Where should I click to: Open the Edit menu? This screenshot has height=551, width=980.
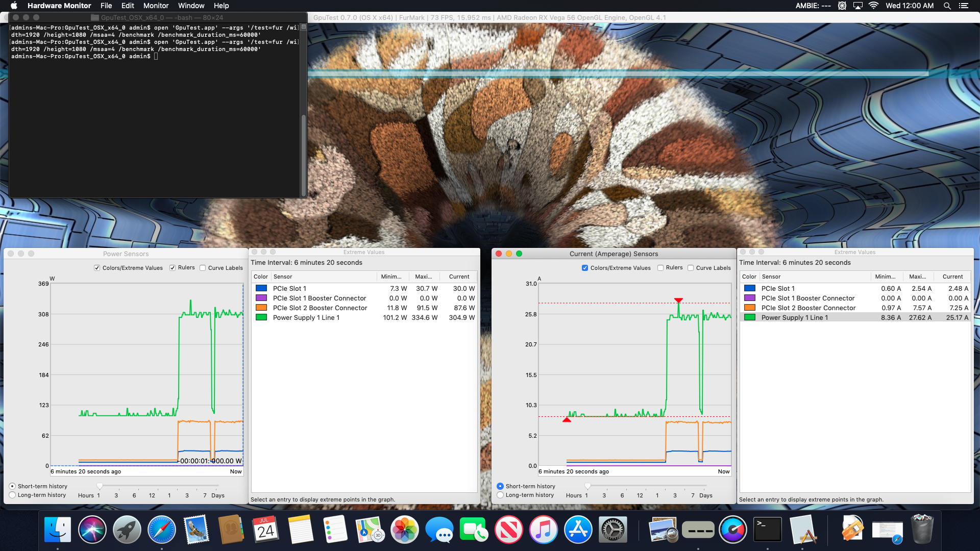click(x=128, y=6)
